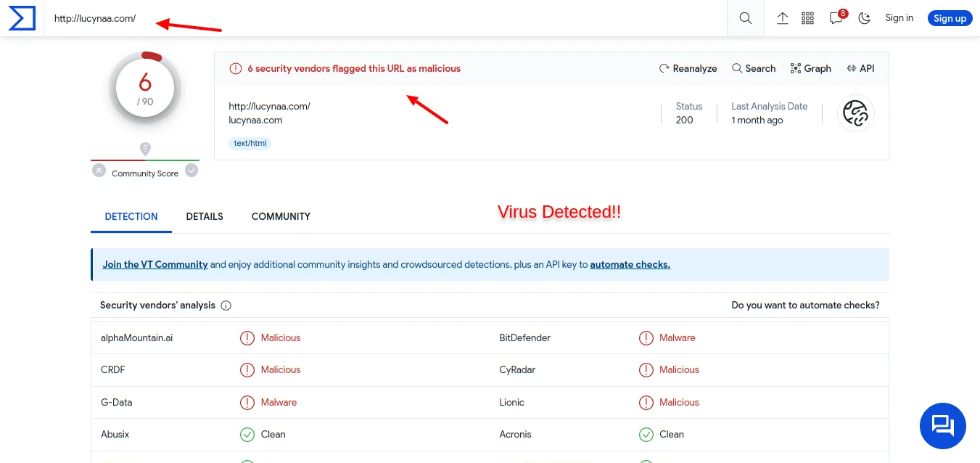This screenshot has height=463, width=980.
Task: Open the question mark below the score gauge
Action: pyautogui.click(x=145, y=149)
